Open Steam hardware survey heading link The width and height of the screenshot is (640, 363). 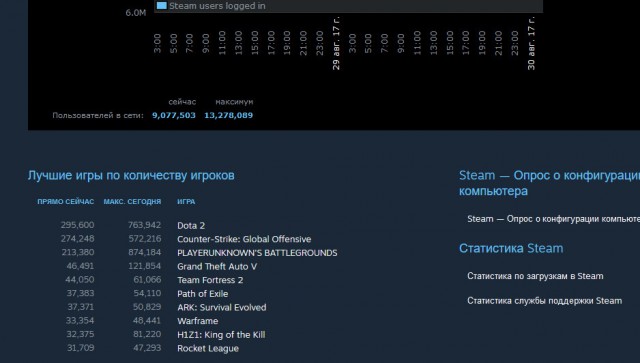pyautogui.click(x=549, y=183)
